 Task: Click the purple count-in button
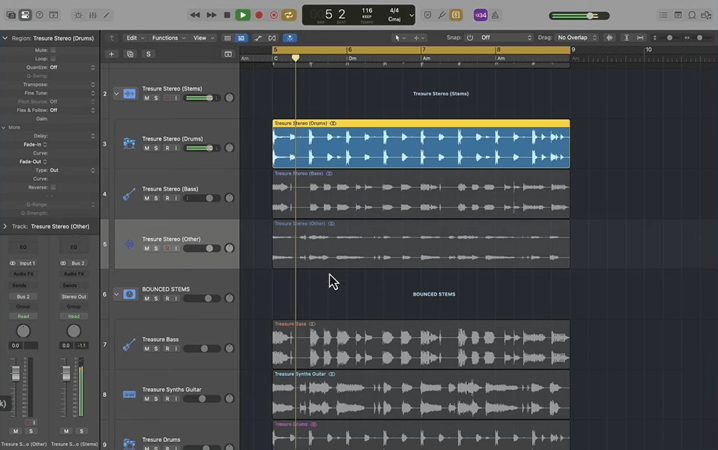coord(481,15)
